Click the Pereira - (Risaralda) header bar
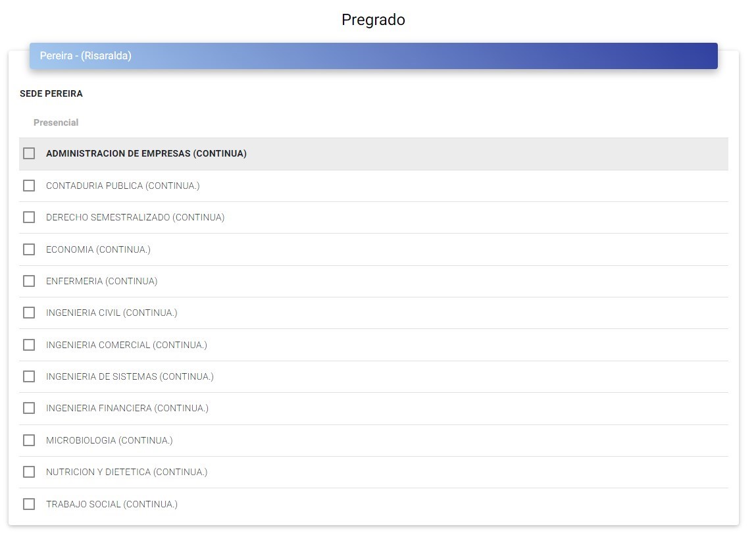The width and height of the screenshot is (756, 535). [x=374, y=56]
